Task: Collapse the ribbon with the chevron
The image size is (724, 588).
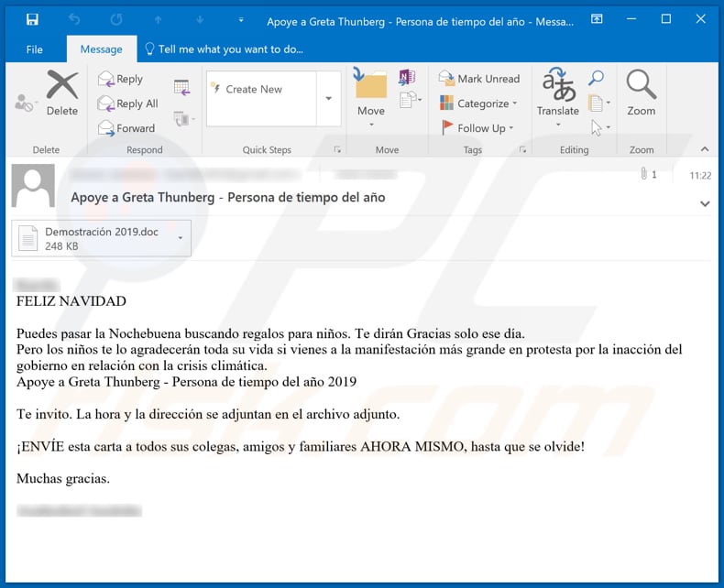Action: point(704,149)
